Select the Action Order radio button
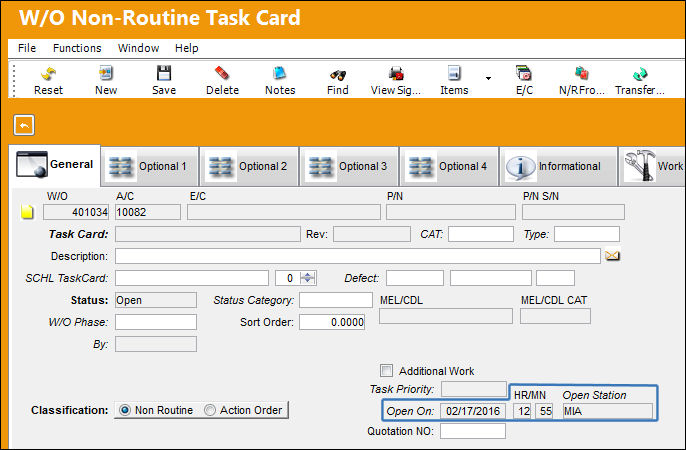The width and height of the screenshot is (686, 450). 210,410
